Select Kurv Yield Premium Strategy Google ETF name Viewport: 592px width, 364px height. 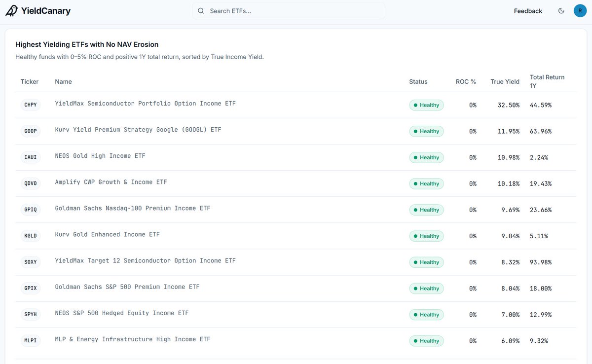138,130
